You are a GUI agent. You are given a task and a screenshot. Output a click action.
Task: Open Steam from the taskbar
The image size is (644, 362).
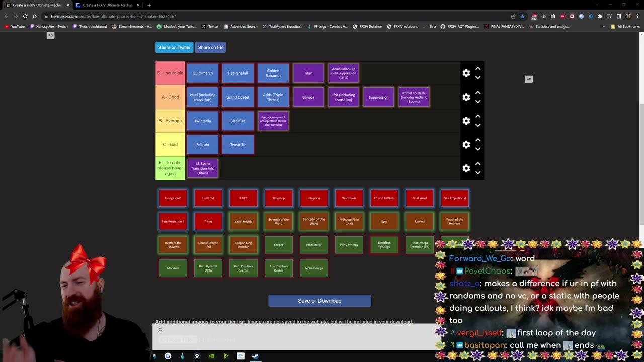pos(255,356)
